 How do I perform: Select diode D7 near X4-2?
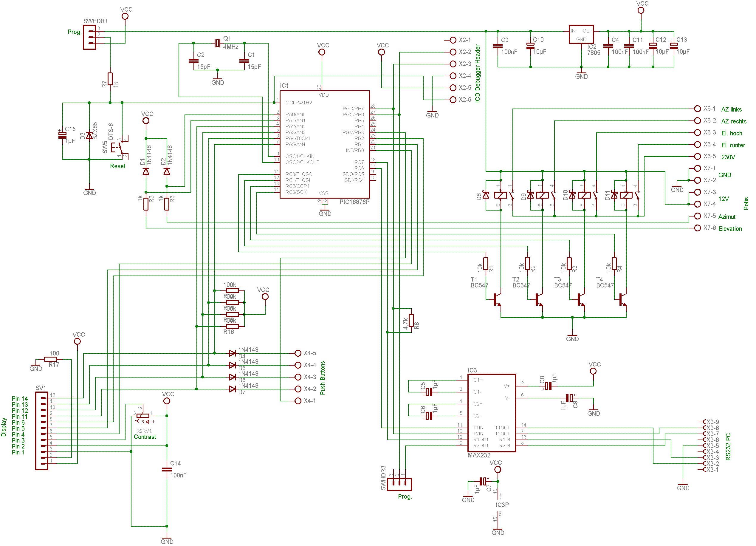232,389
